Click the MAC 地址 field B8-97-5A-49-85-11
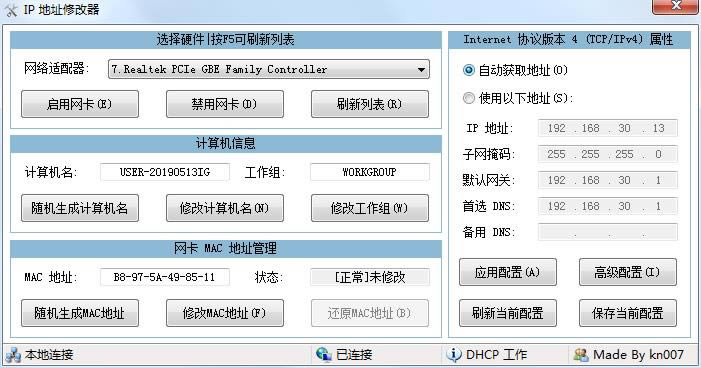This screenshot has height=368, width=701. tap(165, 277)
